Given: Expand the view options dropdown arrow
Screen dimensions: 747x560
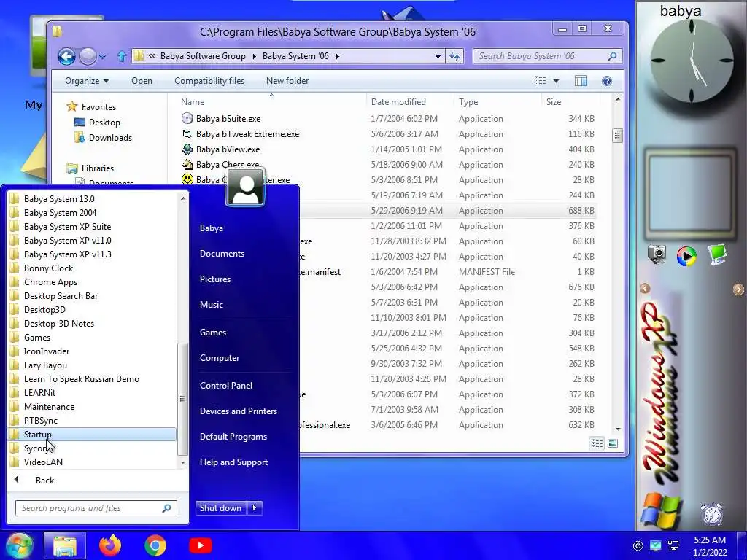Looking at the screenshot, I should pos(556,81).
